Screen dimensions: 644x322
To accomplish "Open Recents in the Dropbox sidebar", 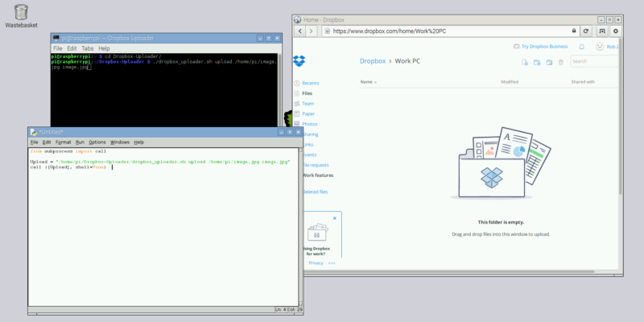I will click(311, 83).
